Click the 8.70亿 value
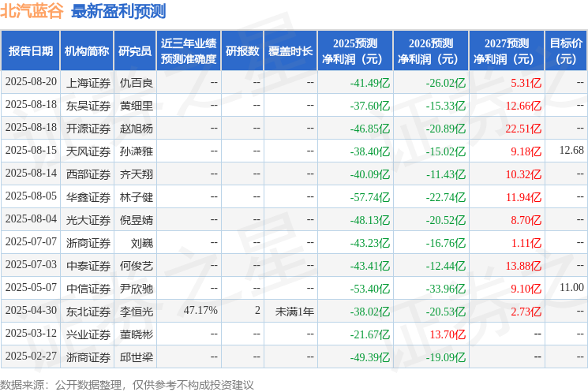 pyautogui.click(x=526, y=220)
